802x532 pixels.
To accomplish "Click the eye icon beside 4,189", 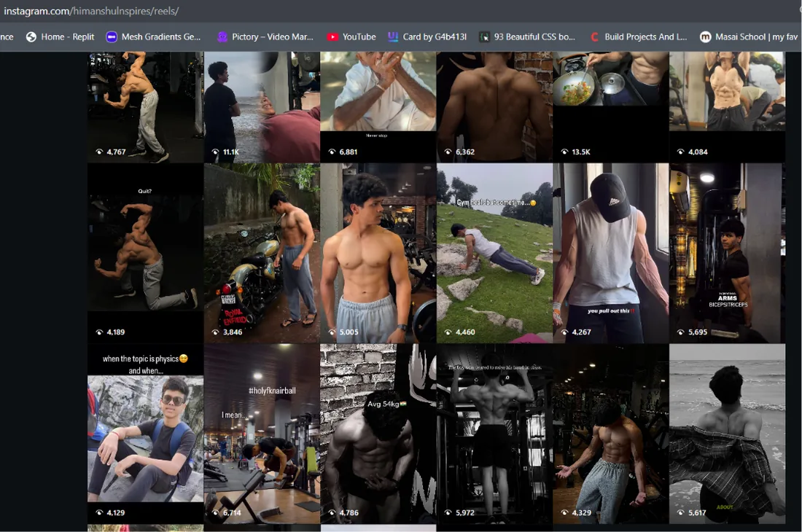I will [99, 332].
